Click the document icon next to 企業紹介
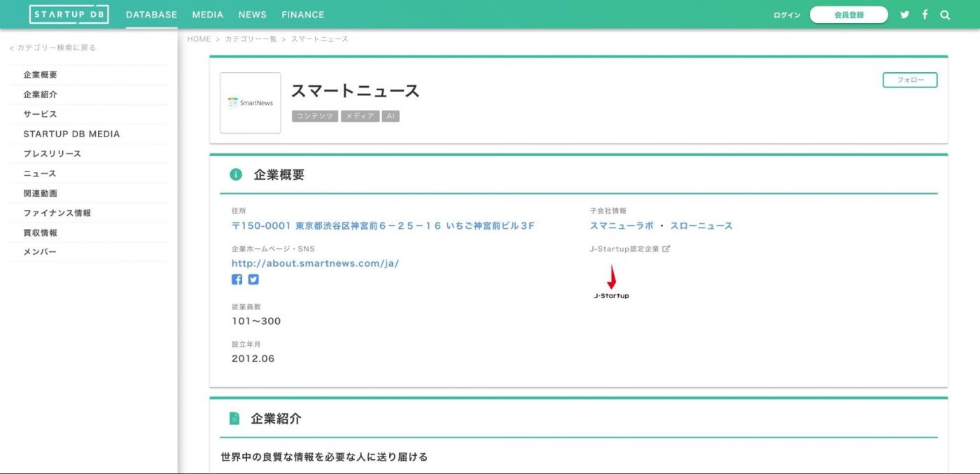The image size is (980, 474). pos(233,418)
